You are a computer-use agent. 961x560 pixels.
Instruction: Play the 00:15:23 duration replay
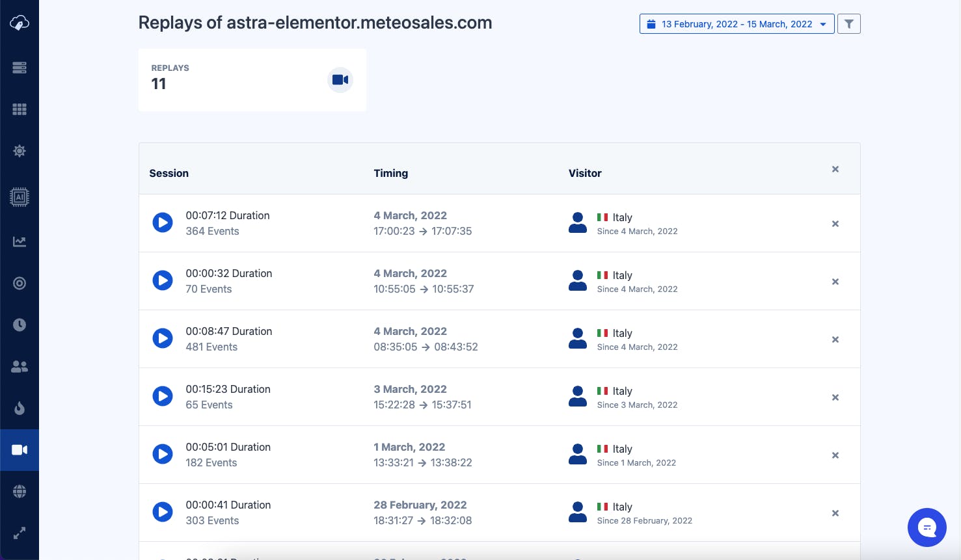click(x=163, y=396)
